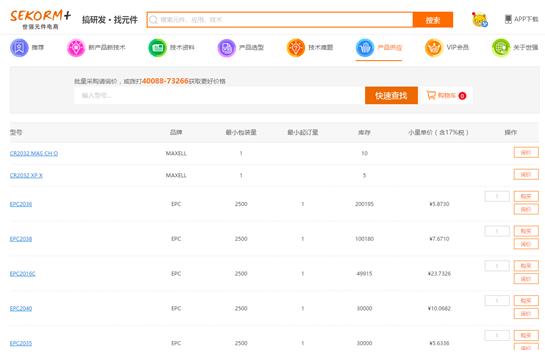This screenshot has width=545, height=362.
Task: Click the orange top search button
Action: 433,20
